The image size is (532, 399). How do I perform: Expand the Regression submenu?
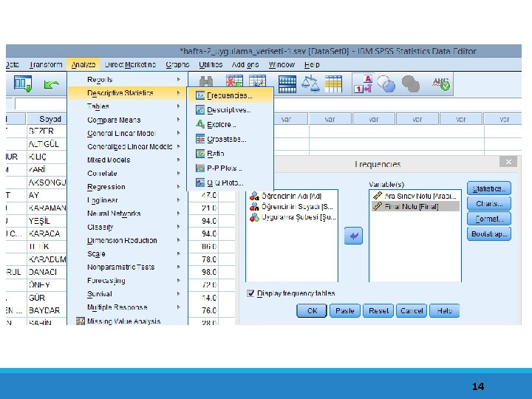pos(127,187)
